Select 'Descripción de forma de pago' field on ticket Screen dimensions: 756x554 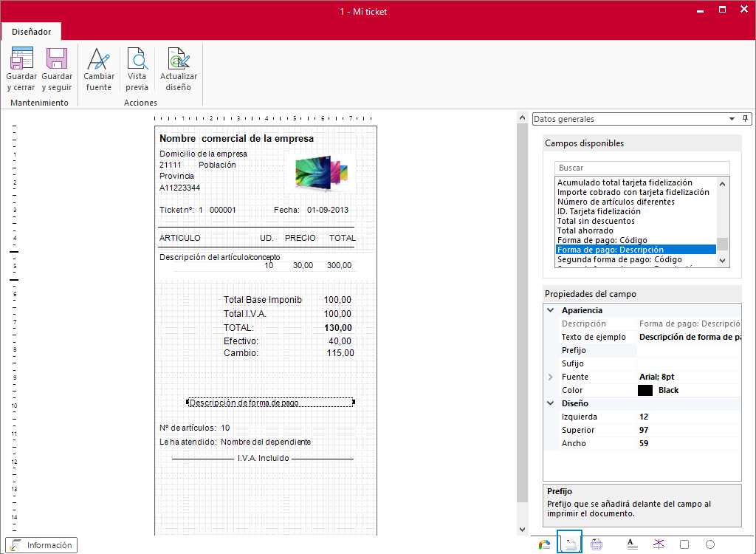coord(270,403)
